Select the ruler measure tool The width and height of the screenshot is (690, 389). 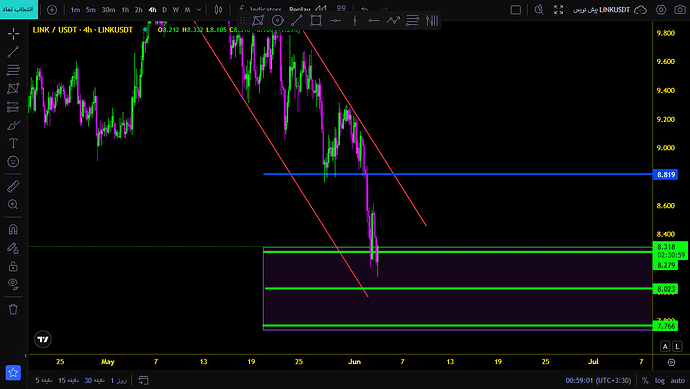tap(13, 186)
